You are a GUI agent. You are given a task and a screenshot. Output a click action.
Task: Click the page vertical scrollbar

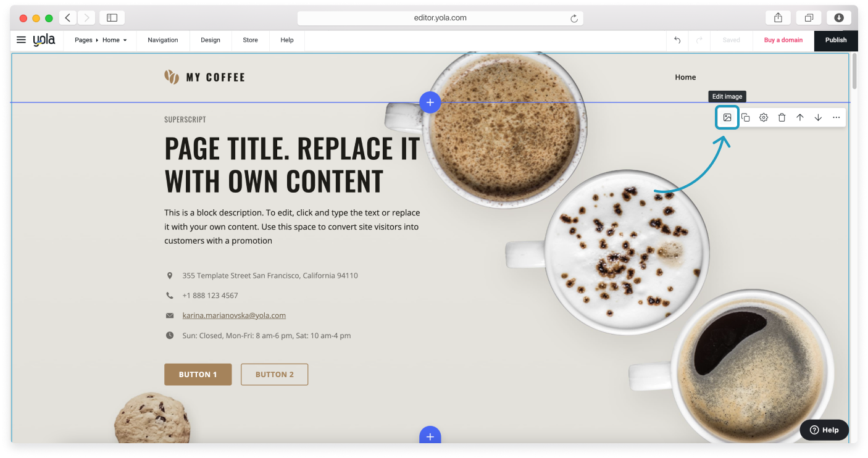point(854,71)
